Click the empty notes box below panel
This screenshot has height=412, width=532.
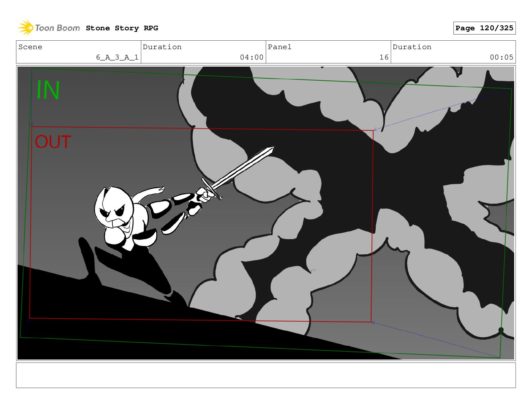[266, 375]
